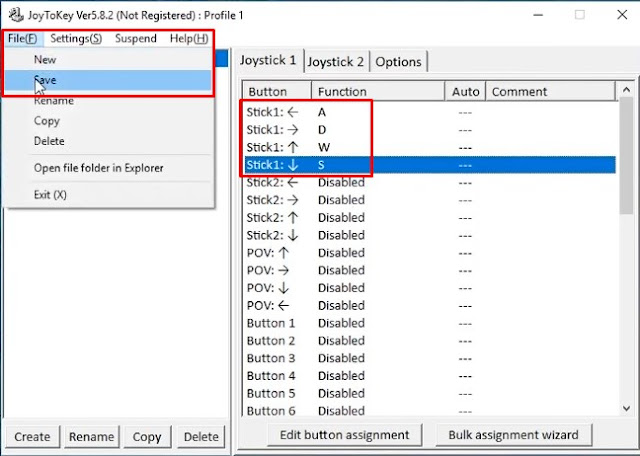This screenshot has width=640, height=456.
Task: Select the Button 1 row
Action: tap(430, 323)
